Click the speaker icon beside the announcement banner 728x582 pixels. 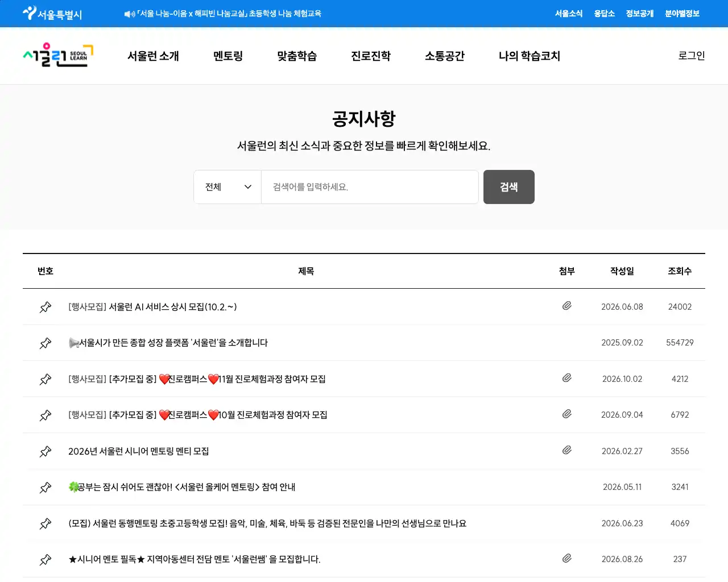click(x=130, y=14)
